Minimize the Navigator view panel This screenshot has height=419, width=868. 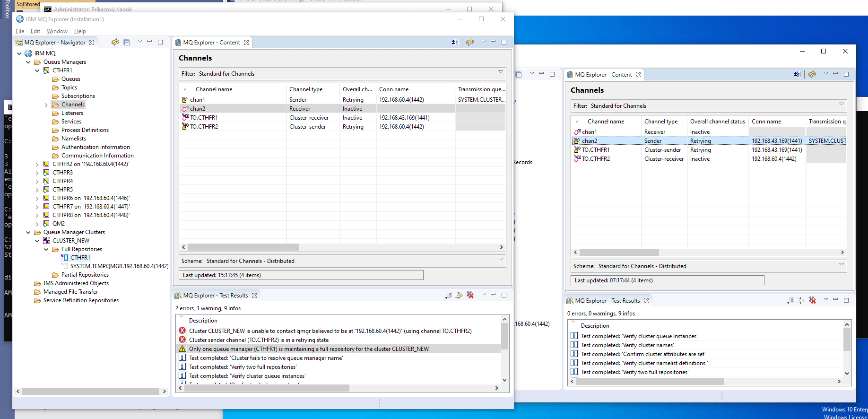(149, 42)
